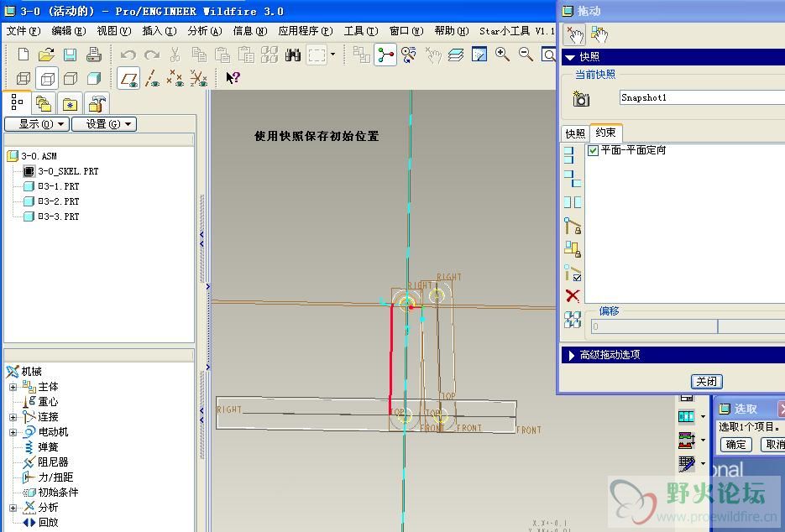Viewport: 785px width, 532px height.
Task: Uncheck the 平面-平面定向 constraint
Action: coord(594,150)
